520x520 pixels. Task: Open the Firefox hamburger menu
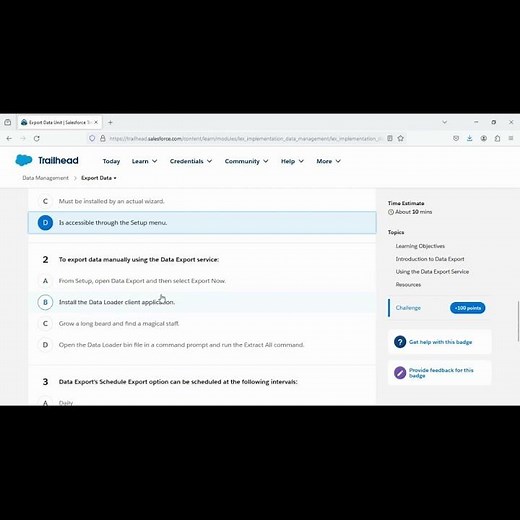tap(511, 138)
